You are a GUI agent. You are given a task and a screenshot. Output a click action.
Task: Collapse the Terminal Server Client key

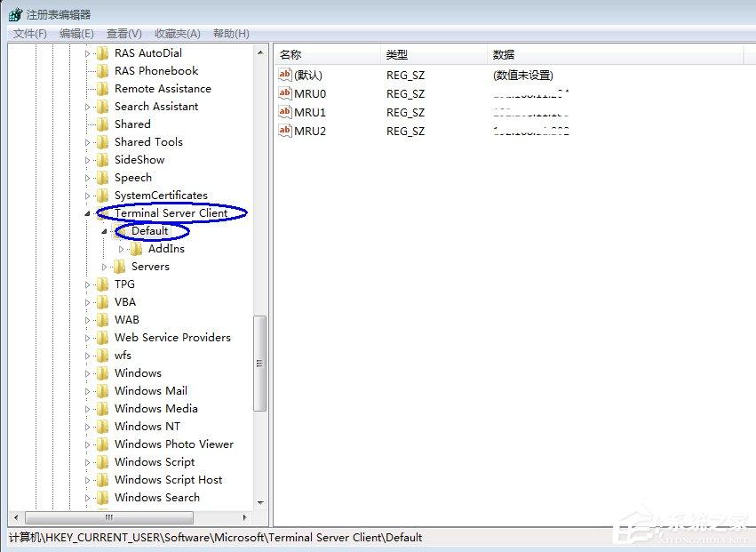[87, 213]
